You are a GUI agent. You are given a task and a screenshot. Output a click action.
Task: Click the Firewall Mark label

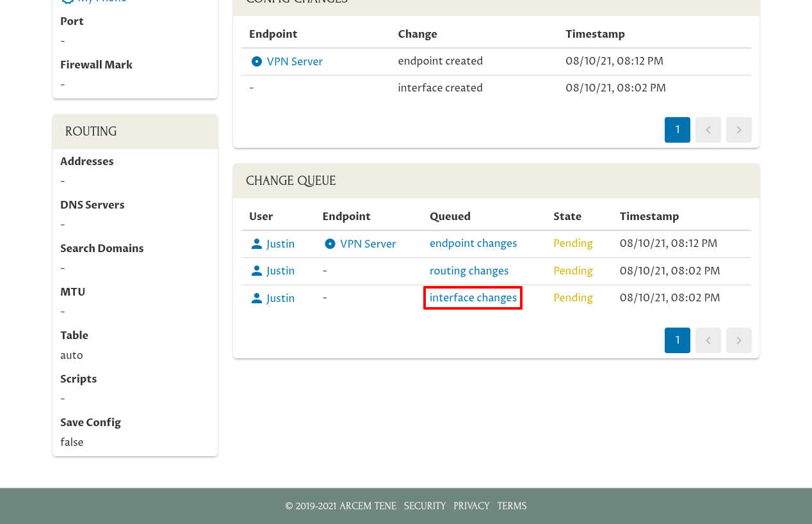coord(96,65)
